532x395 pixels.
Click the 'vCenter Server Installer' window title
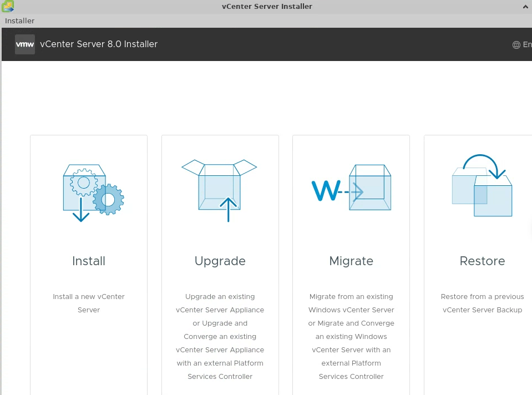267,7
